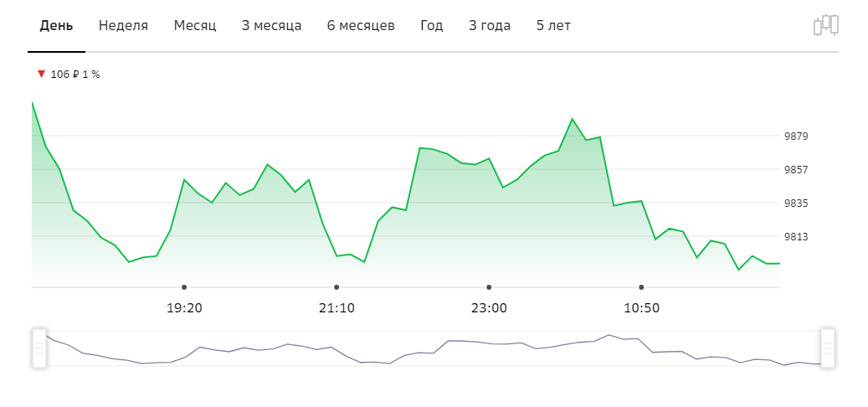Switch chart to Год period
Screen dimensions: 868x407
(431, 25)
